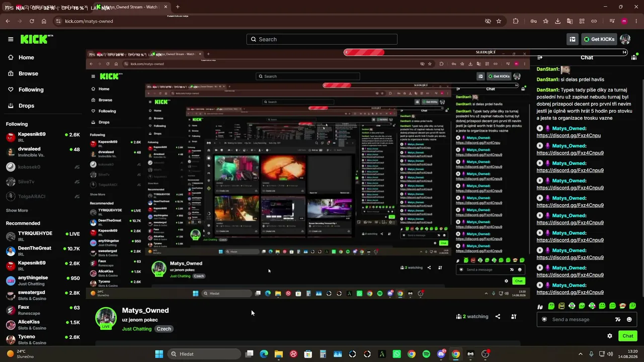
Task: Expand Following list with Show More
Action: pyautogui.click(x=17, y=210)
